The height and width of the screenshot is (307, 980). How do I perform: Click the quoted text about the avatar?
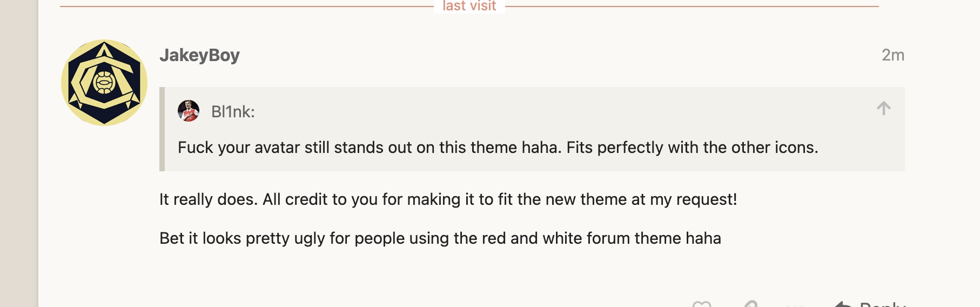(x=367, y=148)
